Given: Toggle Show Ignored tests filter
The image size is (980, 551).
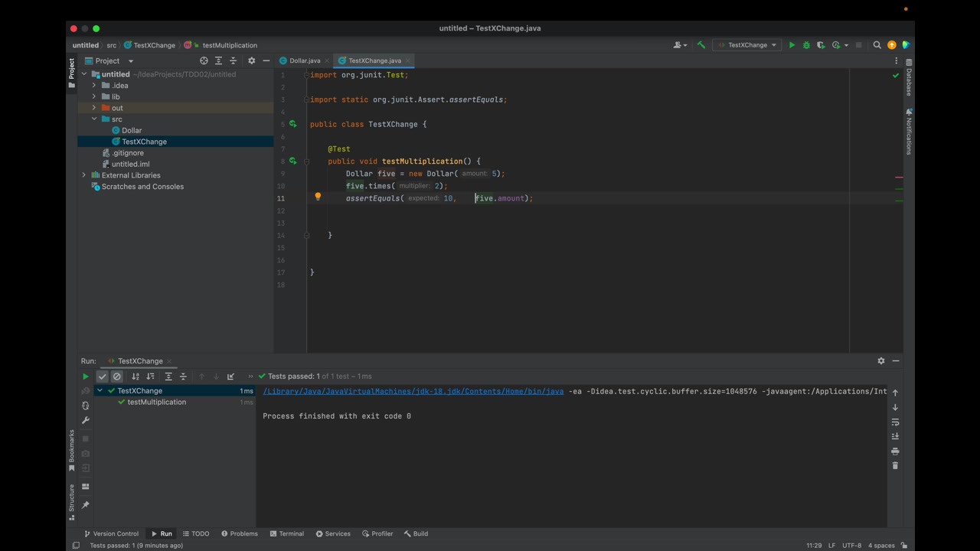Looking at the screenshot, I should pyautogui.click(x=117, y=377).
